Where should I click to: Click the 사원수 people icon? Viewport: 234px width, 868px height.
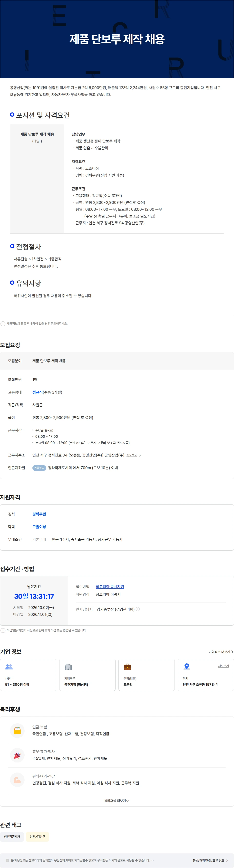(x=9, y=667)
